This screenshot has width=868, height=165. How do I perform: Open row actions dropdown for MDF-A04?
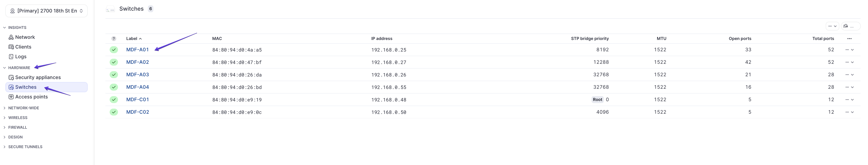click(x=849, y=87)
